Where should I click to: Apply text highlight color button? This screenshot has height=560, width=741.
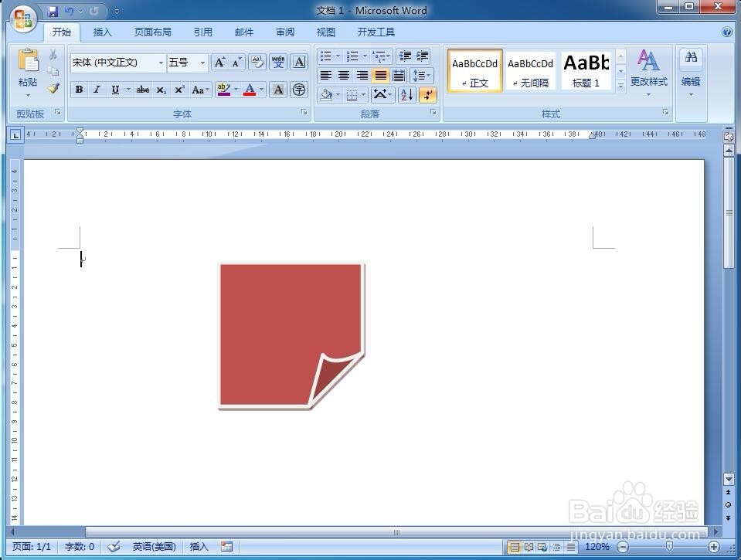223,90
